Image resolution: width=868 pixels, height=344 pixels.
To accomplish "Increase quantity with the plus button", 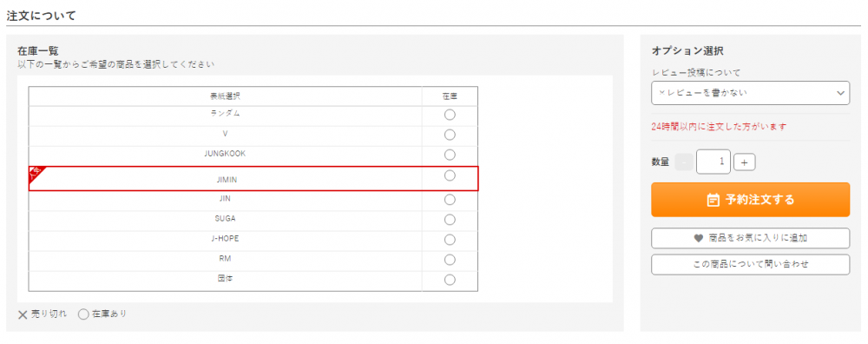I will coord(745,162).
